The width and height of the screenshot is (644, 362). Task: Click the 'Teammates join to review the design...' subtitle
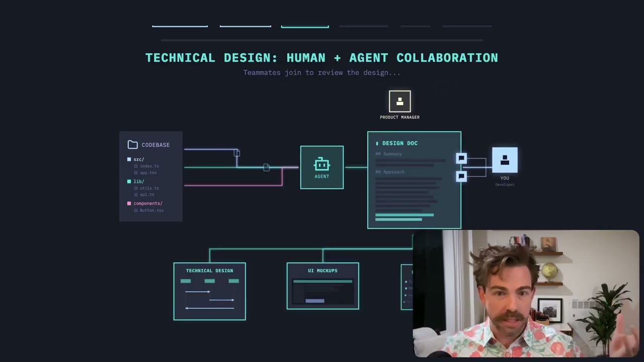322,72
